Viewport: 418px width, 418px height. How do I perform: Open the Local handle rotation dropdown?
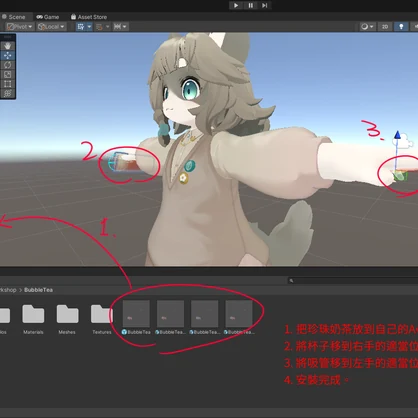pos(52,27)
